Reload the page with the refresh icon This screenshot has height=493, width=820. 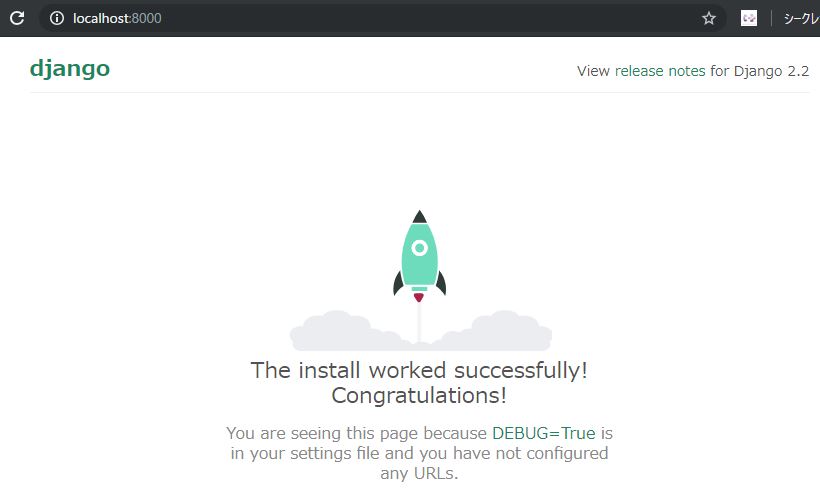pos(17,18)
